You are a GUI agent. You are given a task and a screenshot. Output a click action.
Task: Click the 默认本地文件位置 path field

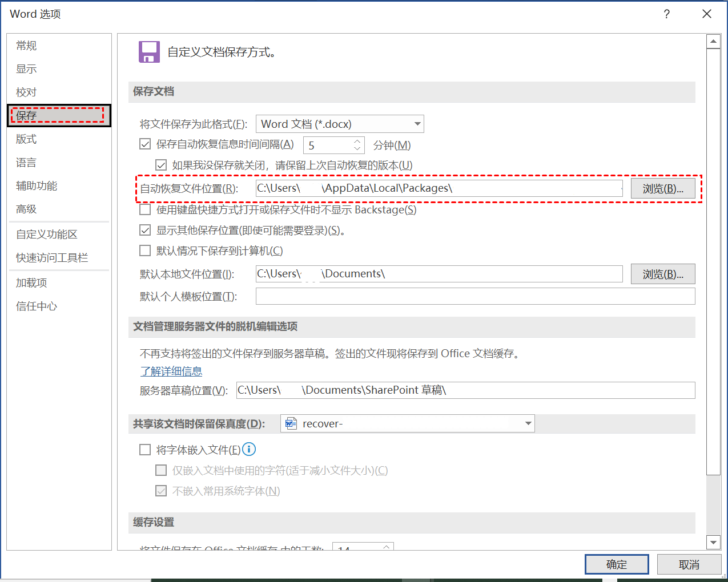click(x=439, y=274)
